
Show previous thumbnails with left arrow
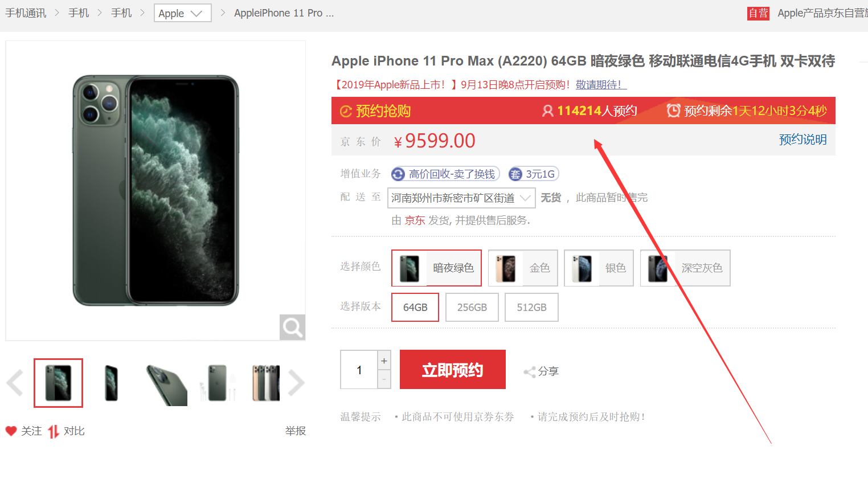[15, 383]
